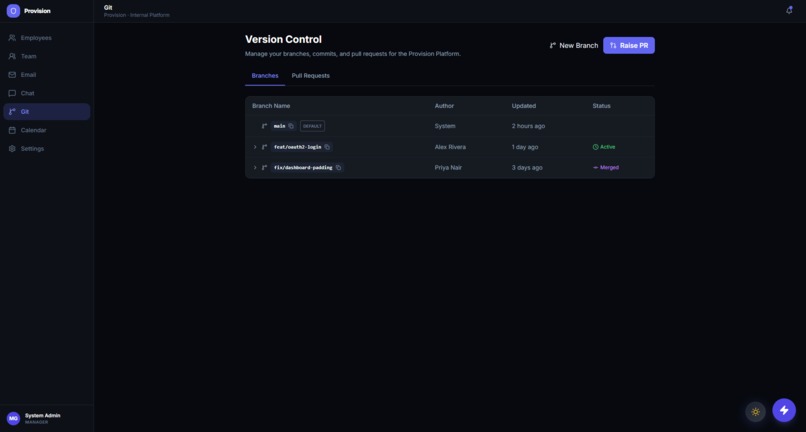Click the Provision brand name

(x=37, y=11)
